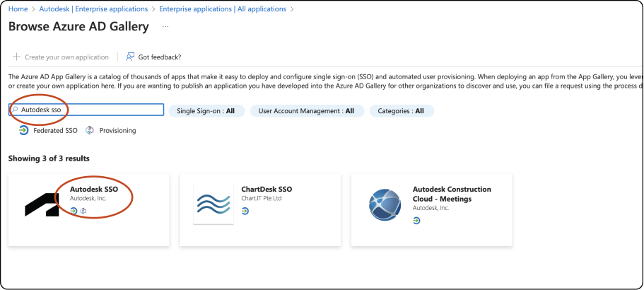Click the Federated SSO badge on Autodesk SSO card

coord(74,211)
